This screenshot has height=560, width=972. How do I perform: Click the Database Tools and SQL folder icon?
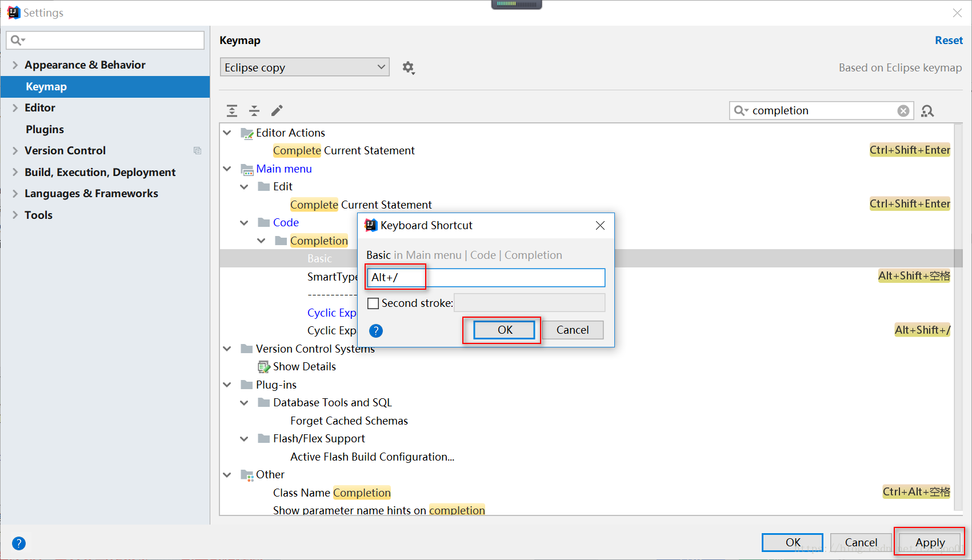point(264,402)
